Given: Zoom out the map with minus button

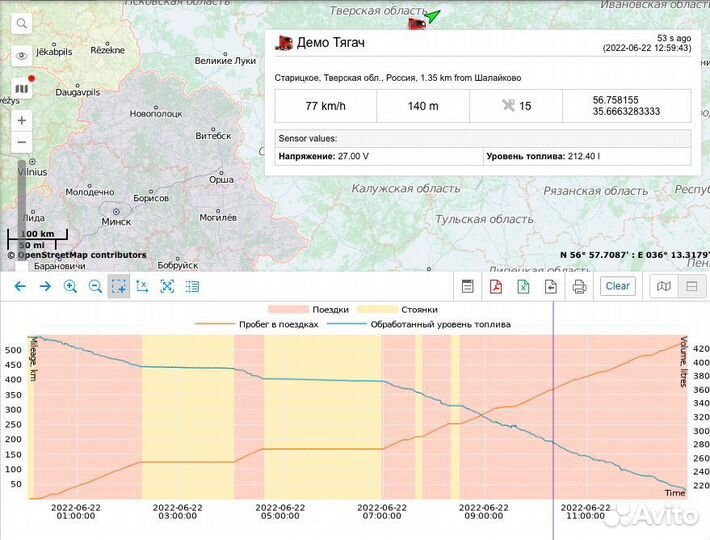Looking at the screenshot, I should coord(22,143).
